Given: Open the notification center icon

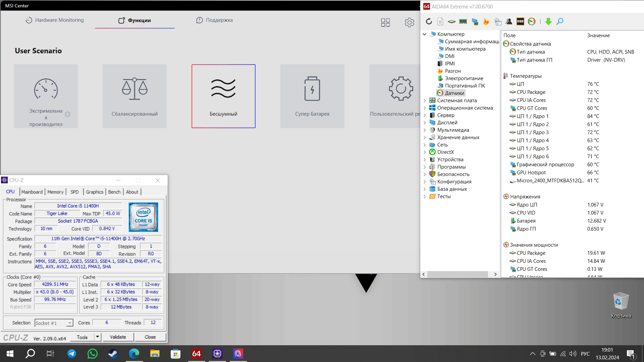Looking at the screenshot, I should [x=631, y=354].
